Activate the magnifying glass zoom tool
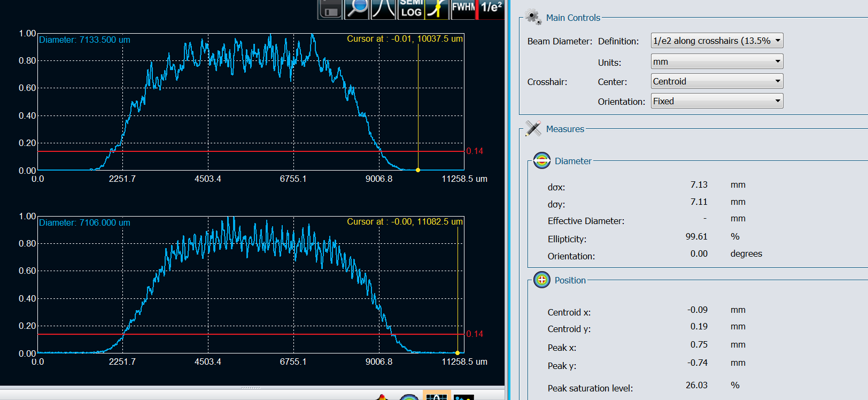868x400 pixels. (x=356, y=9)
